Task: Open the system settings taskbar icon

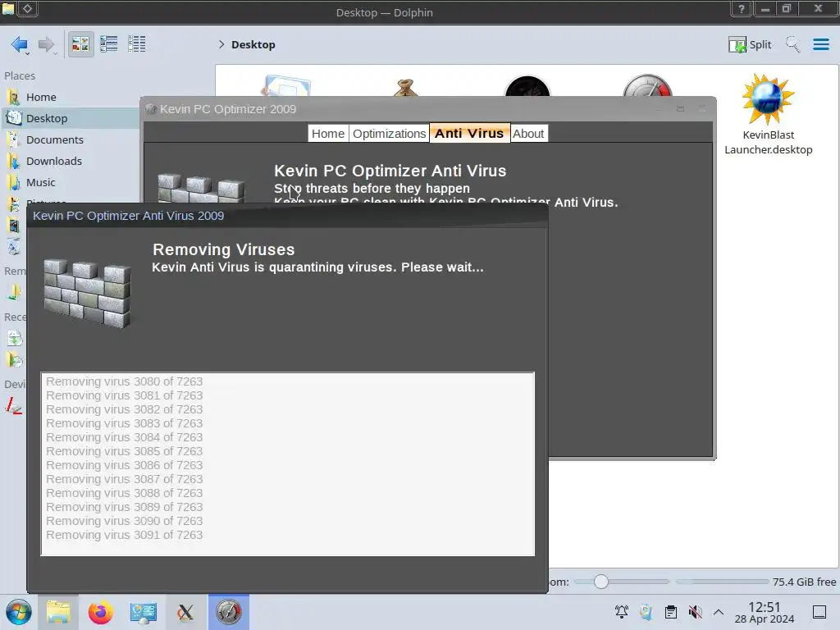Action: [143, 612]
